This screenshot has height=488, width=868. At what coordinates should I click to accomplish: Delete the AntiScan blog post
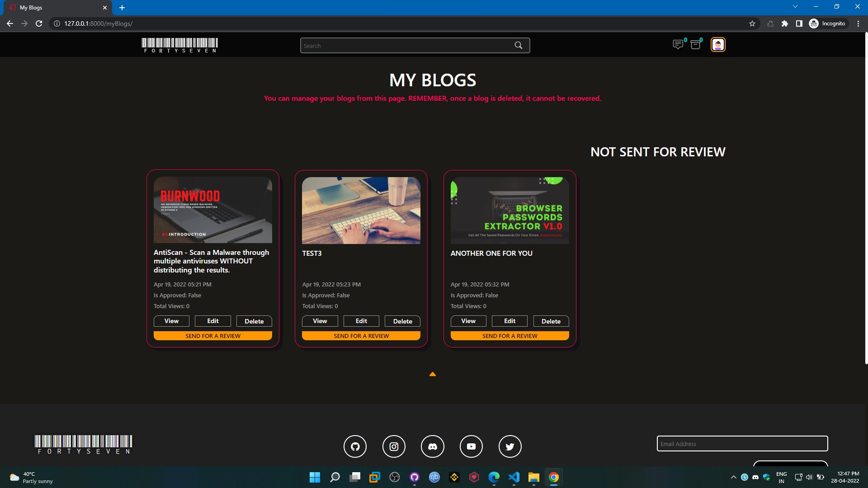[x=254, y=321]
